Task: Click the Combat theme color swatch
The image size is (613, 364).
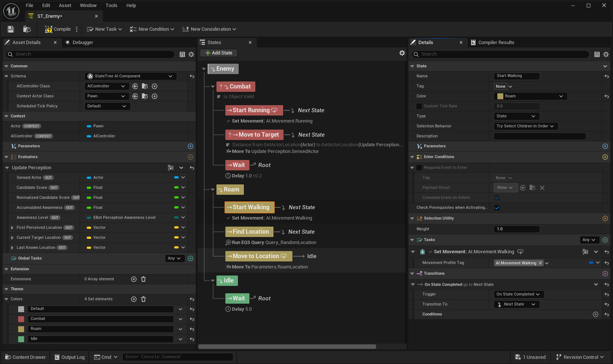Action: coord(21,319)
